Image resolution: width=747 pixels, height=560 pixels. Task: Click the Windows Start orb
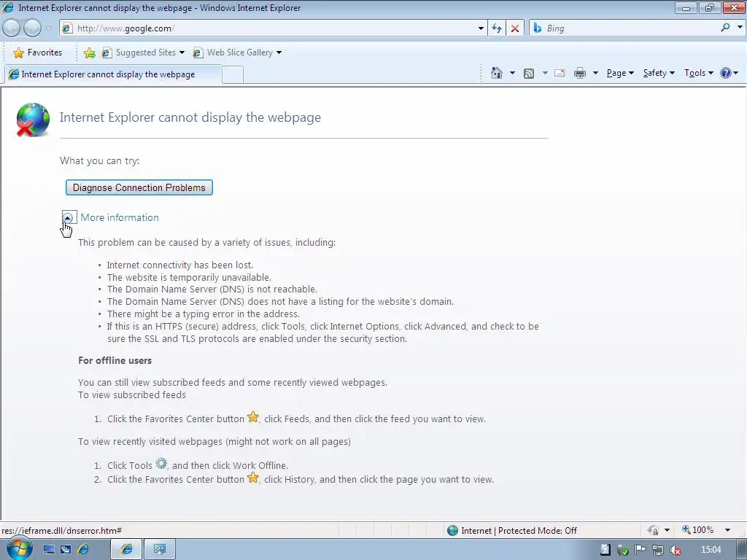pos(20,548)
